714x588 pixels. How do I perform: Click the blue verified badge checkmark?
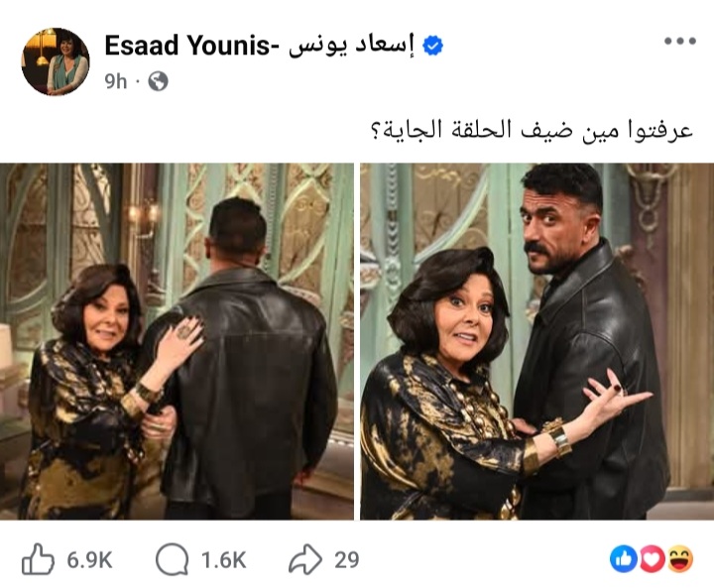tap(432, 46)
